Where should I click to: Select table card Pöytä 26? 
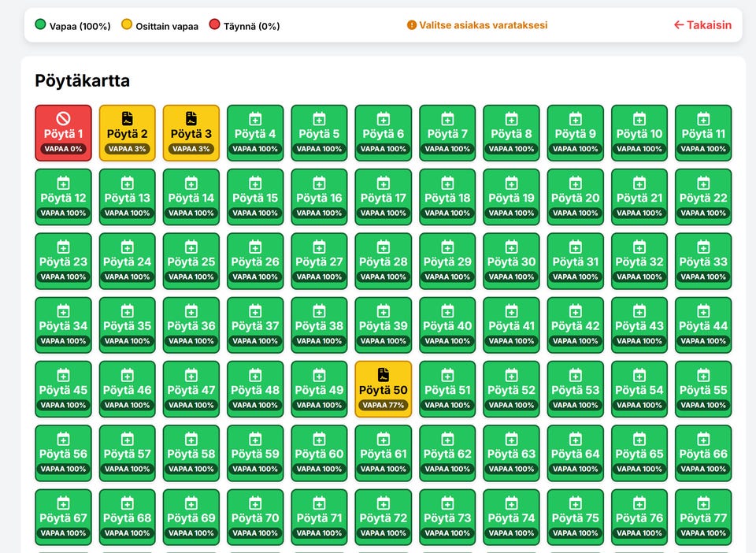tap(255, 262)
